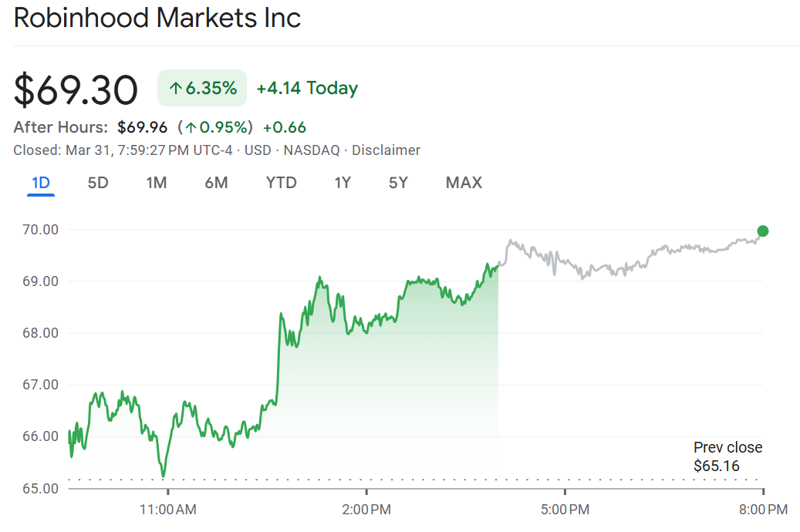Click the Prev close $65.16 label
This screenshot has width=800, height=532.
[x=727, y=456]
